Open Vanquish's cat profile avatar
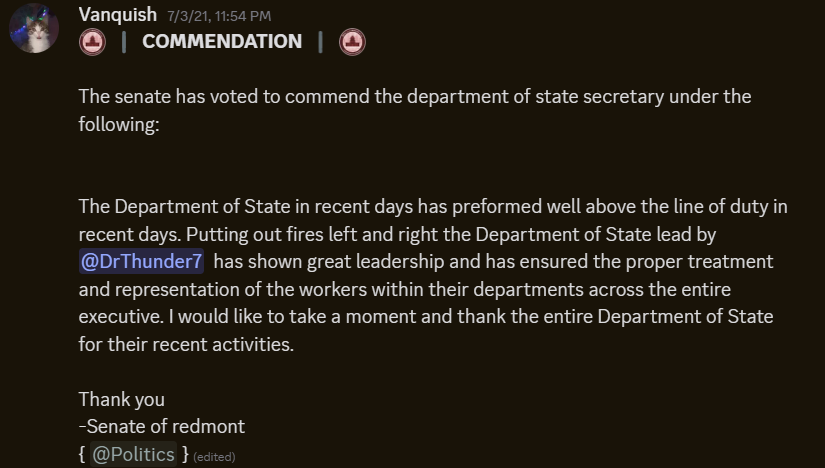This screenshot has height=468, width=825. [34, 28]
